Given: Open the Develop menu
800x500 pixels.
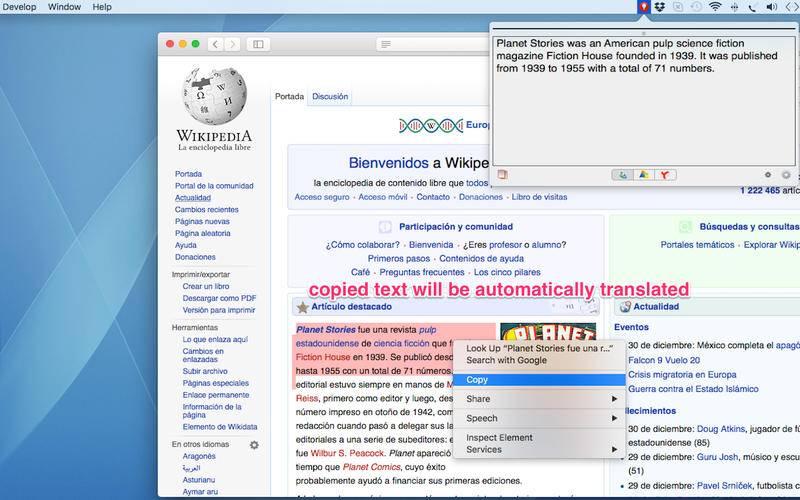Looking at the screenshot, I should (19, 7).
